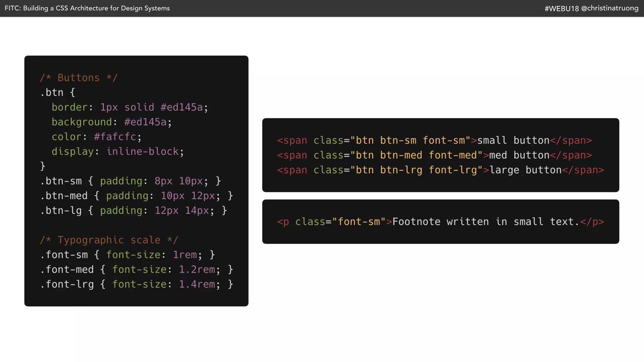The width and height of the screenshot is (644, 362).
Task: Click the .font-med 1.2rem rule
Action: point(136,270)
